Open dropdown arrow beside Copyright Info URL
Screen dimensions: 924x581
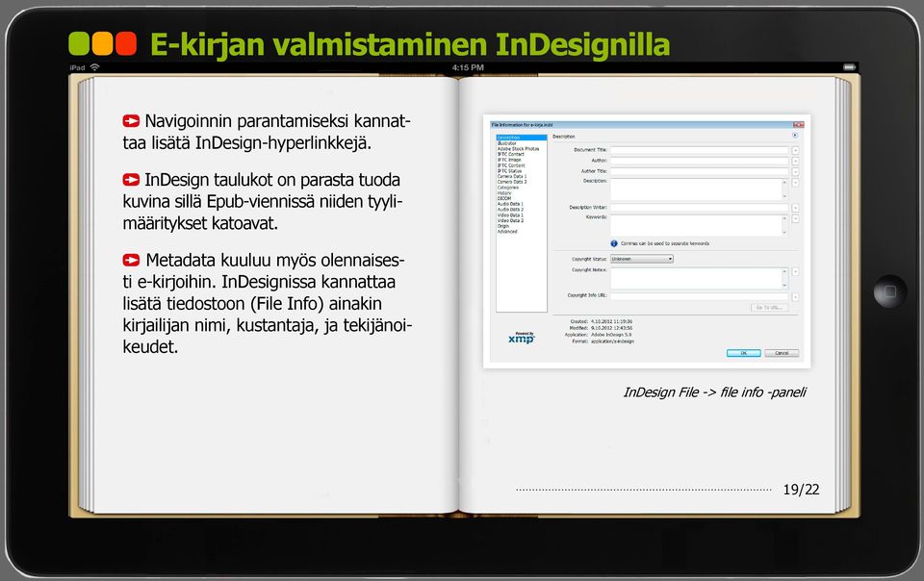point(796,297)
